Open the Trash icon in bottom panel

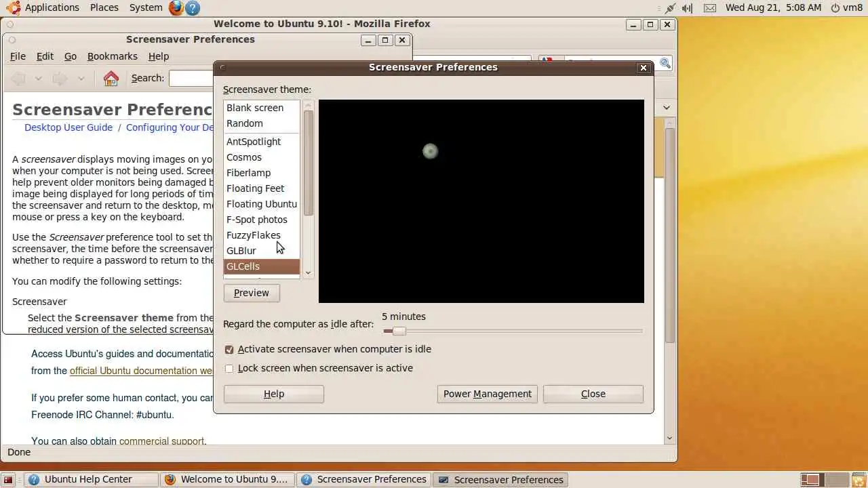click(859, 480)
